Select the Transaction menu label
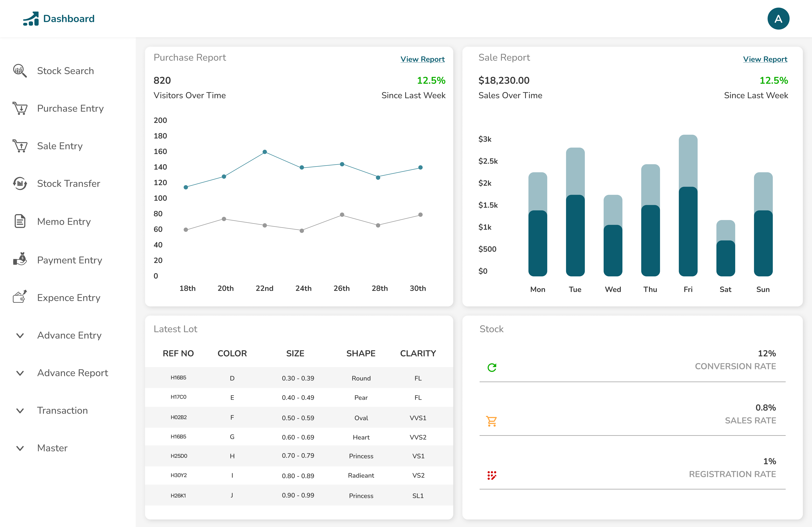This screenshot has width=812, height=527. click(x=62, y=410)
